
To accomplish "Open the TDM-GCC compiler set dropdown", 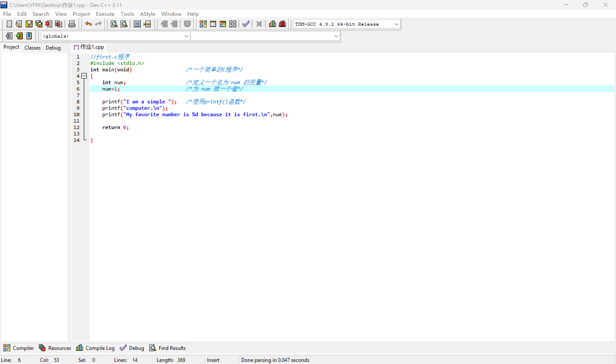I will pyautogui.click(x=347, y=24).
